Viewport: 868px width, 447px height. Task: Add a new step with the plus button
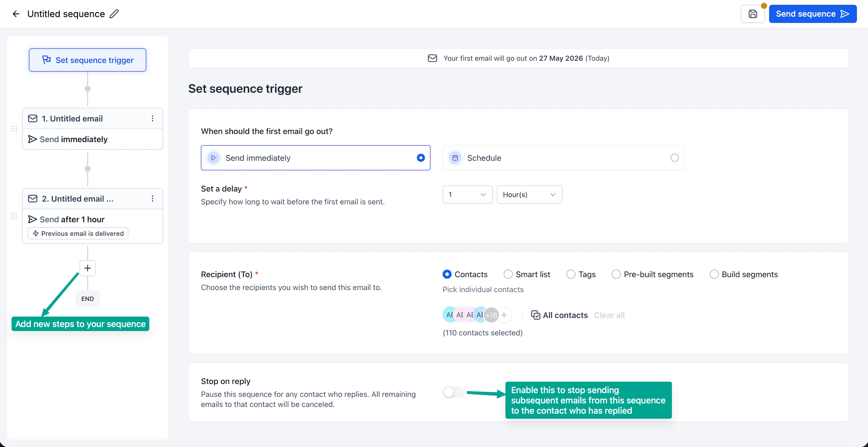tap(88, 268)
